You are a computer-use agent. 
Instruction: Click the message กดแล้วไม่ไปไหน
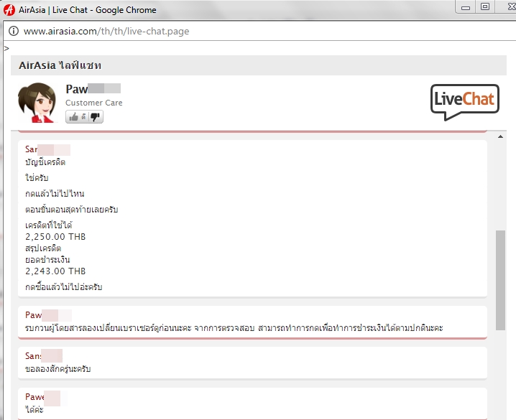[x=55, y=194]
